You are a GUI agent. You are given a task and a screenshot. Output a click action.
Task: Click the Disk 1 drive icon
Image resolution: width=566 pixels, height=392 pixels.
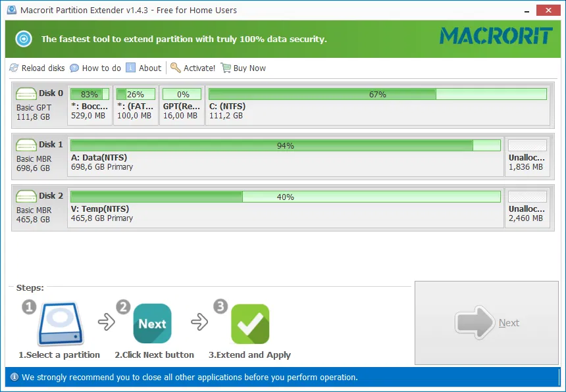26,145
